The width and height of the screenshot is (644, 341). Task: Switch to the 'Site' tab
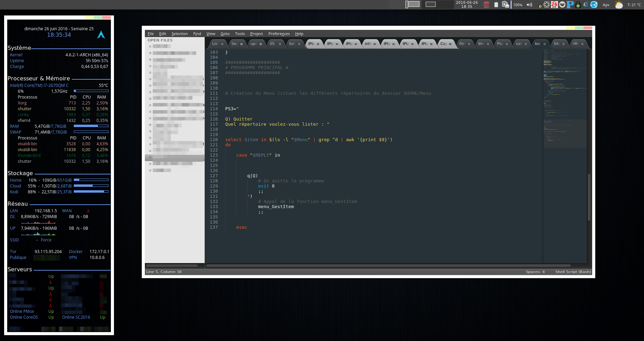556,44
